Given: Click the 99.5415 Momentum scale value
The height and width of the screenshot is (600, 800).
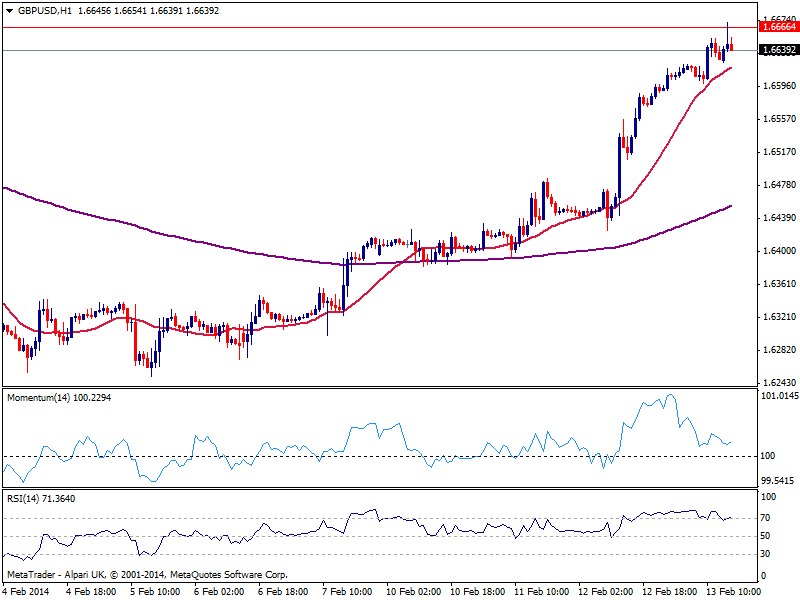Looking at the screenshot, I should point(777,481).
